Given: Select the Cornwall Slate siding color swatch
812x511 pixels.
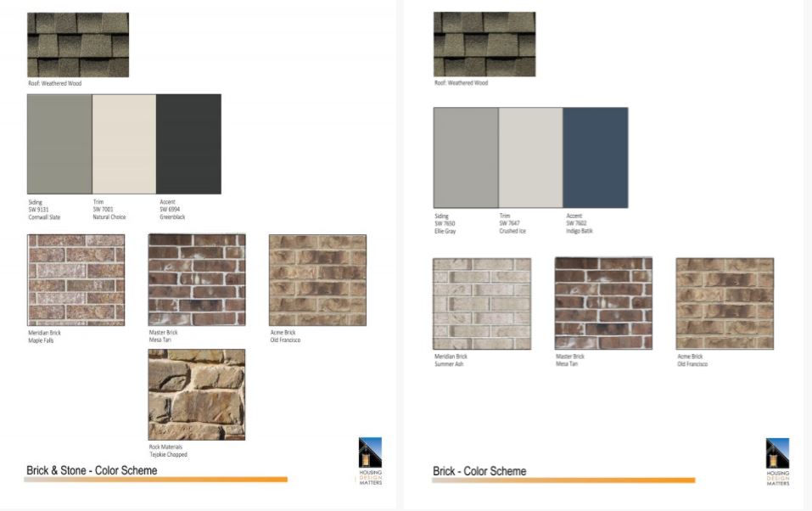Looking at the screenshot, I should coord(59,144).
